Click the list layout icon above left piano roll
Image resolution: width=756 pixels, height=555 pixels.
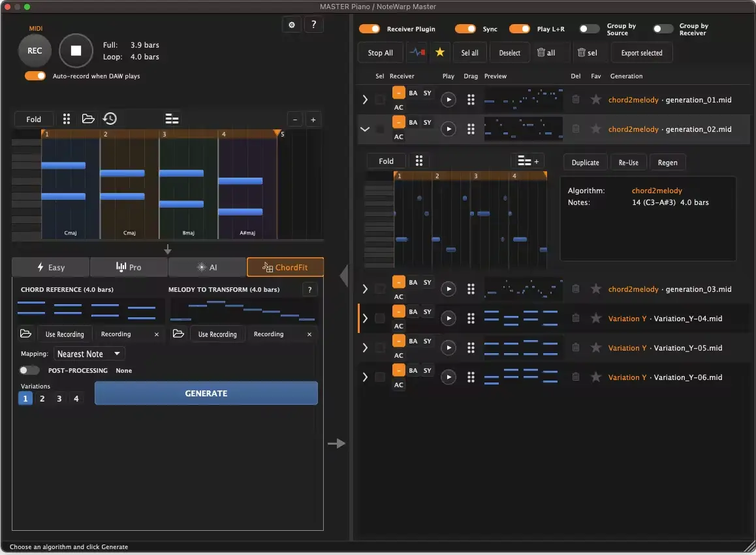pos(172,119)
